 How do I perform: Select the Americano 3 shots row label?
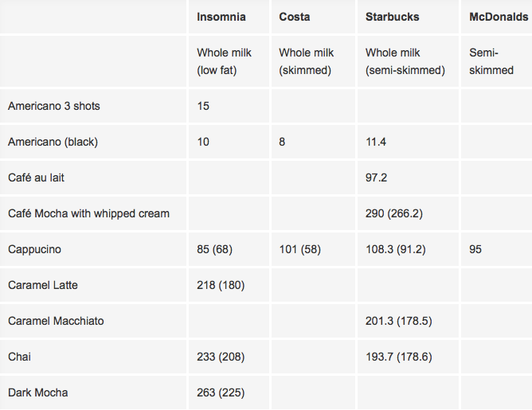pos(54,106)
